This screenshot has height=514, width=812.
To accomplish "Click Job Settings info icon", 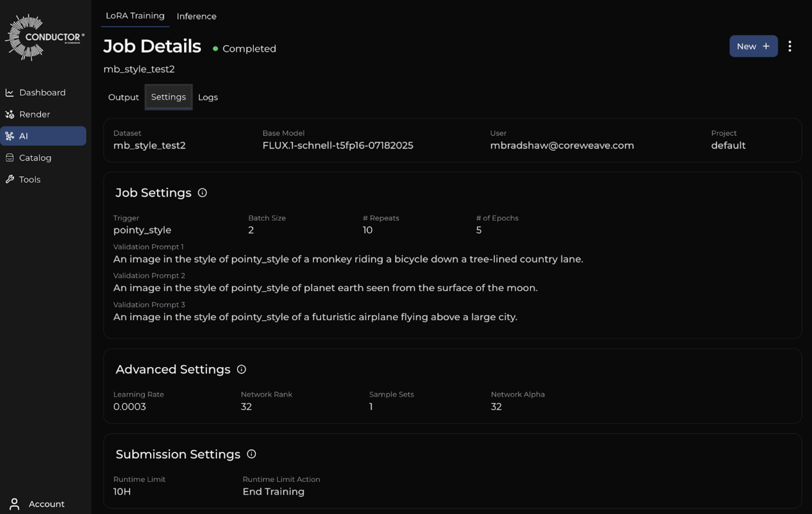I will click(202, 193).
